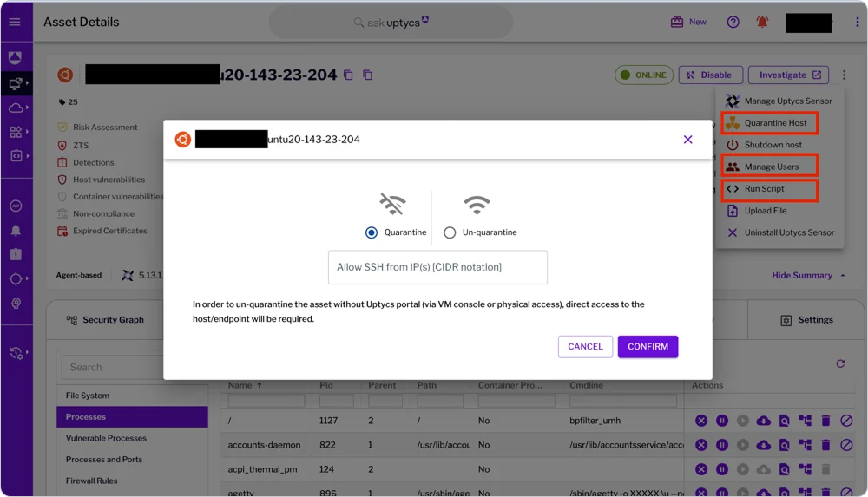
Task: Select Vulnerable Processes in the left list
Action: click(x=132, y=438)
